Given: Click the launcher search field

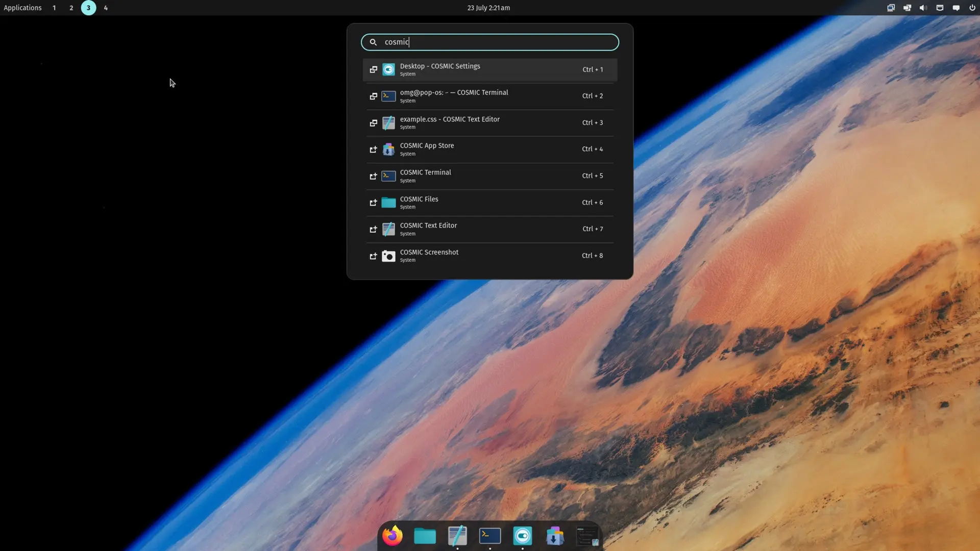Looking at the screenshot, I should 490,42.
